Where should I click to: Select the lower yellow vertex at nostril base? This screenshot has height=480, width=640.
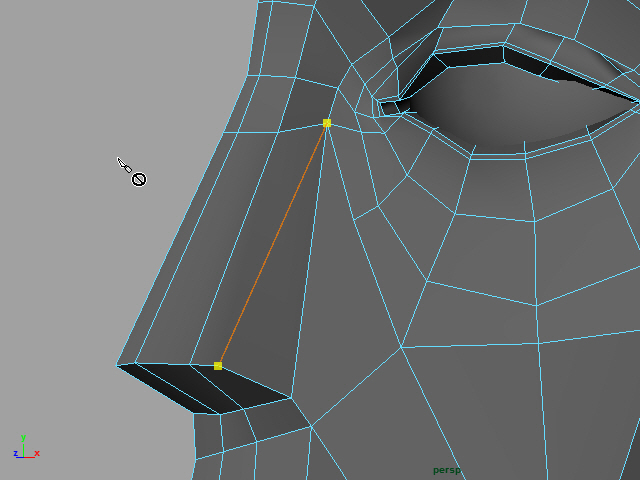(x=218, y=366)
